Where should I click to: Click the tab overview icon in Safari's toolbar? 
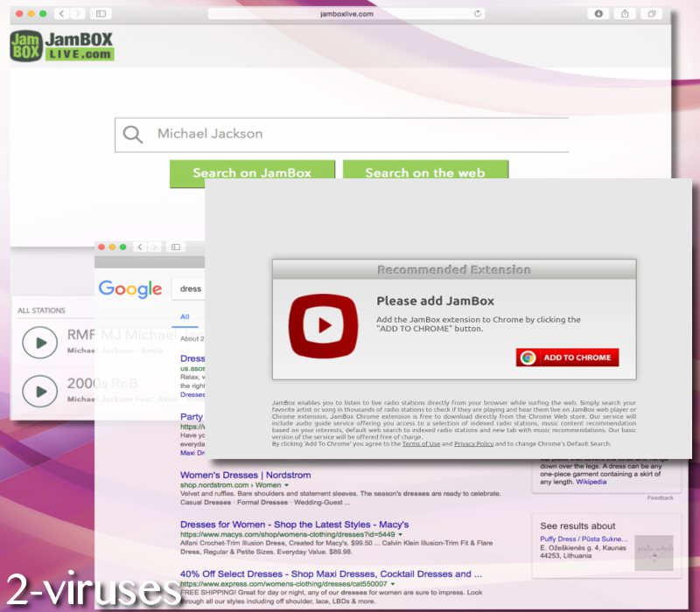pyautogui.click(x=651, y=15)
